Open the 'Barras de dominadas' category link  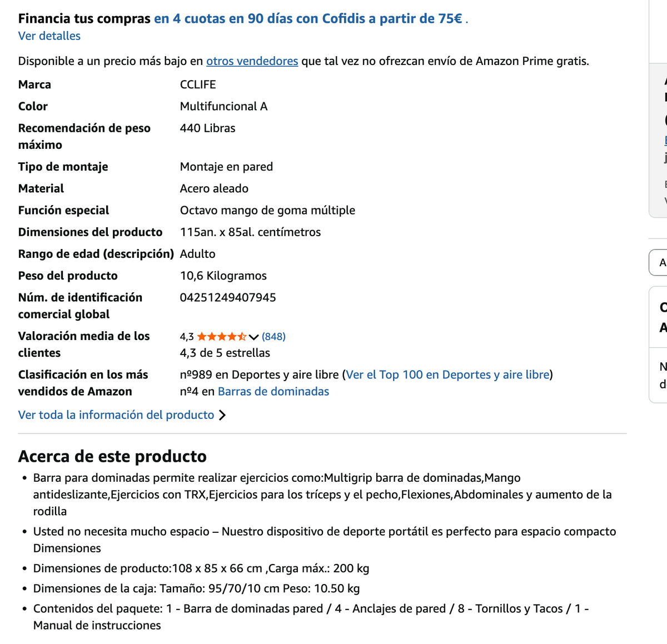273,392
